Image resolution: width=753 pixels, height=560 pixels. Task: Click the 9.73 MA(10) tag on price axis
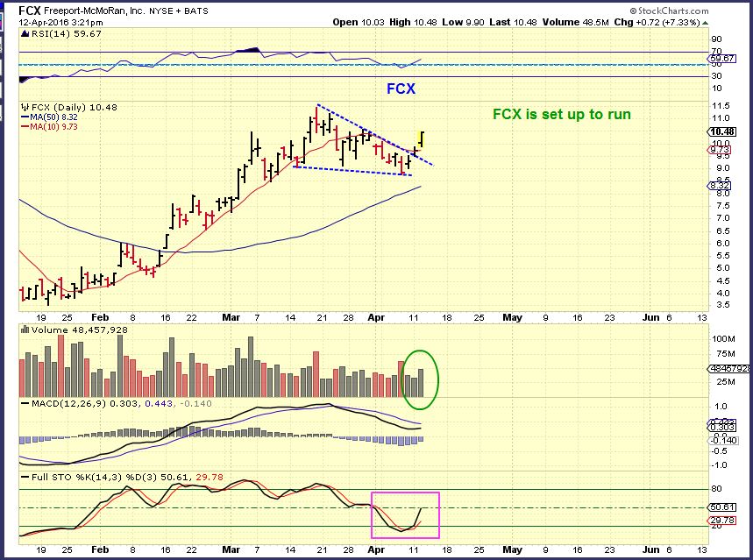[x=720, y=150]
